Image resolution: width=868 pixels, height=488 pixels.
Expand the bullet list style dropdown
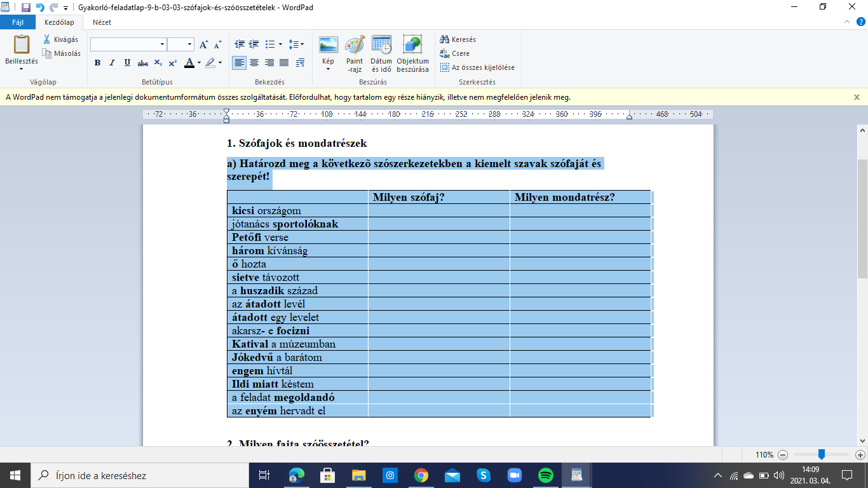click(281, 44)
